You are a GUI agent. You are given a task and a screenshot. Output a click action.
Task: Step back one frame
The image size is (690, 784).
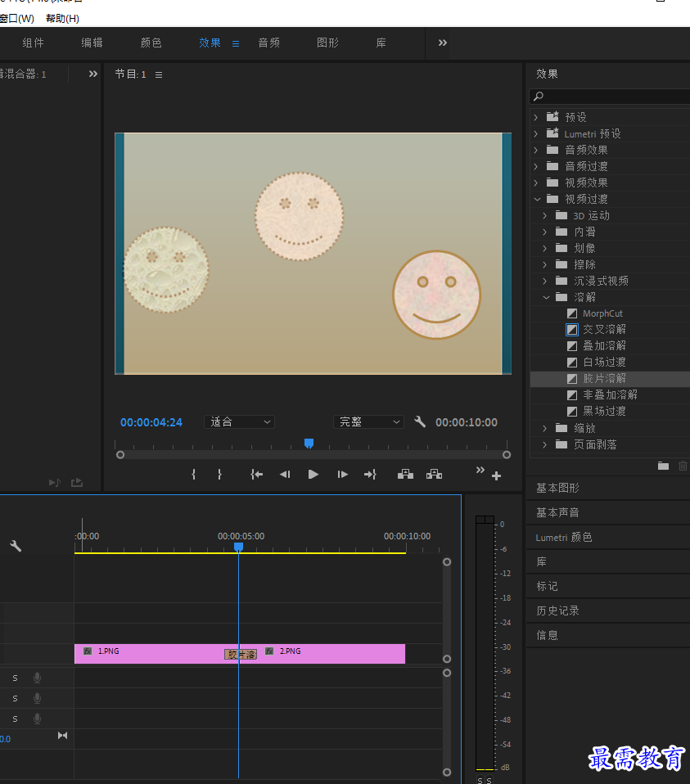pyautogui.click(x=285, y=475)
